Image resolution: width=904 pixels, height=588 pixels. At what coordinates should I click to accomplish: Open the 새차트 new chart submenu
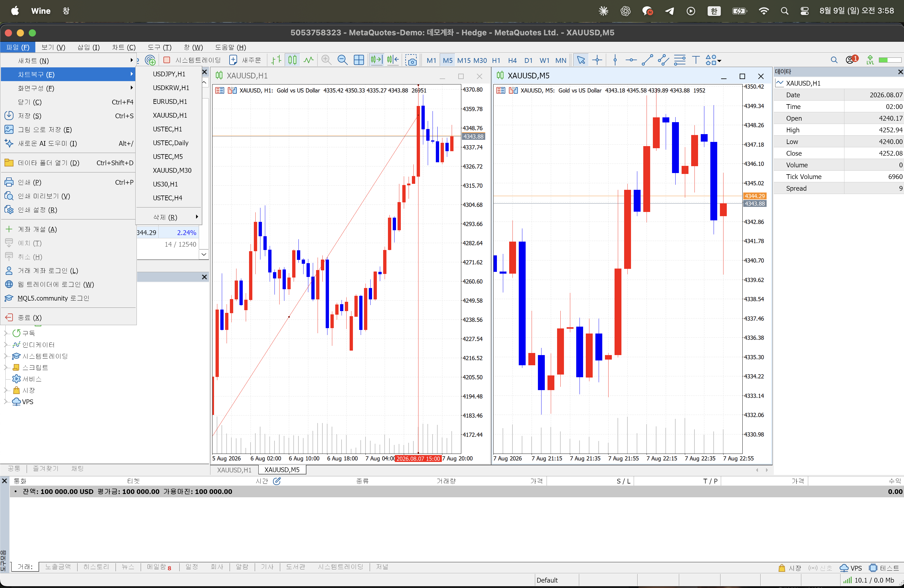68,60
